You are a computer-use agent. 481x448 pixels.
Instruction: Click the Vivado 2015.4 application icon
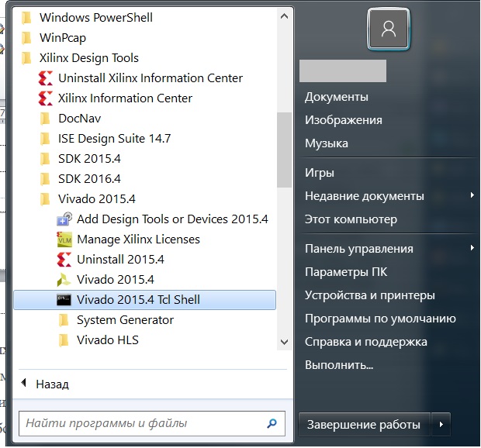click(x=64, y=280)
